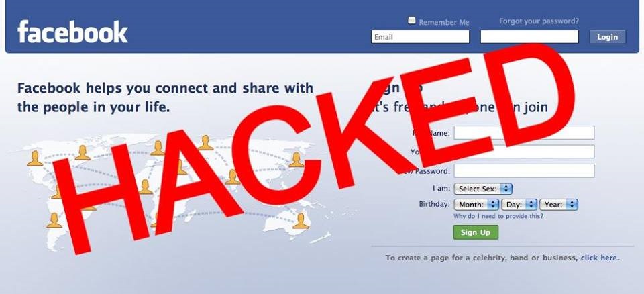Click the person icon over India
The width and height of the screenshot is (644, 294).
point(233,177)
